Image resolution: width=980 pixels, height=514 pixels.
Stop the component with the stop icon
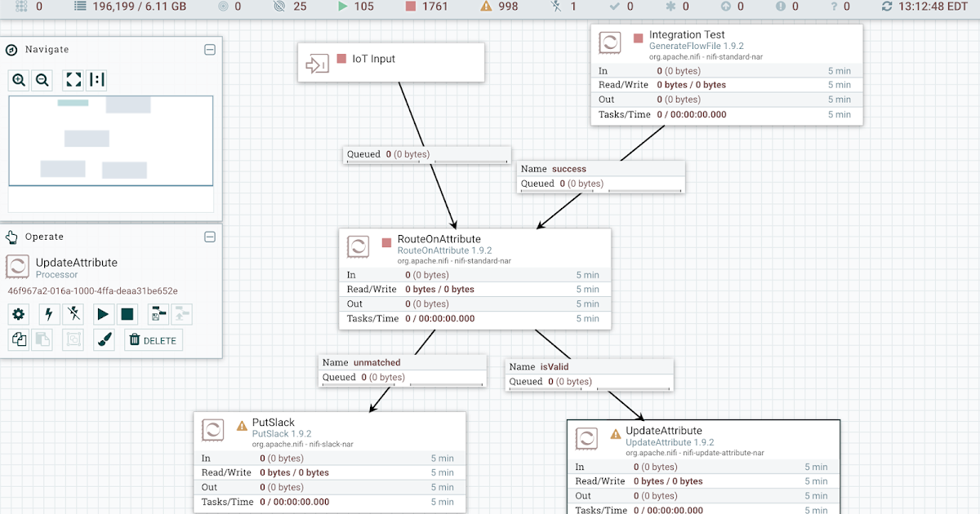tap(128, 314)
